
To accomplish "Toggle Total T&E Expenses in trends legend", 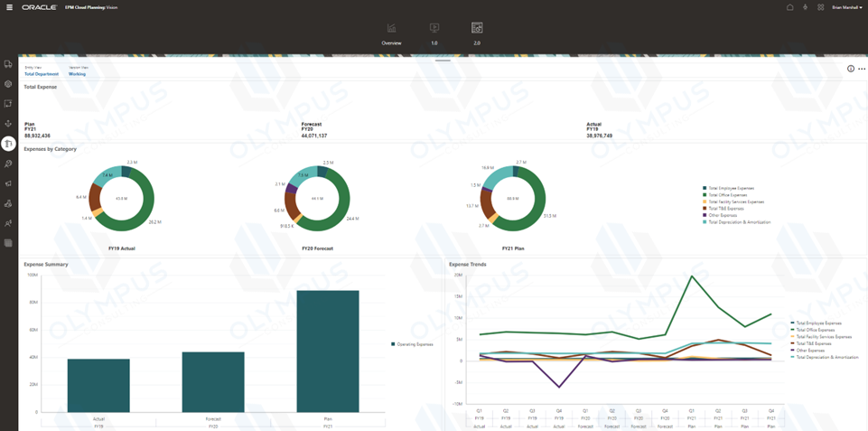I will pyautogui.click(x=811, y=343).
